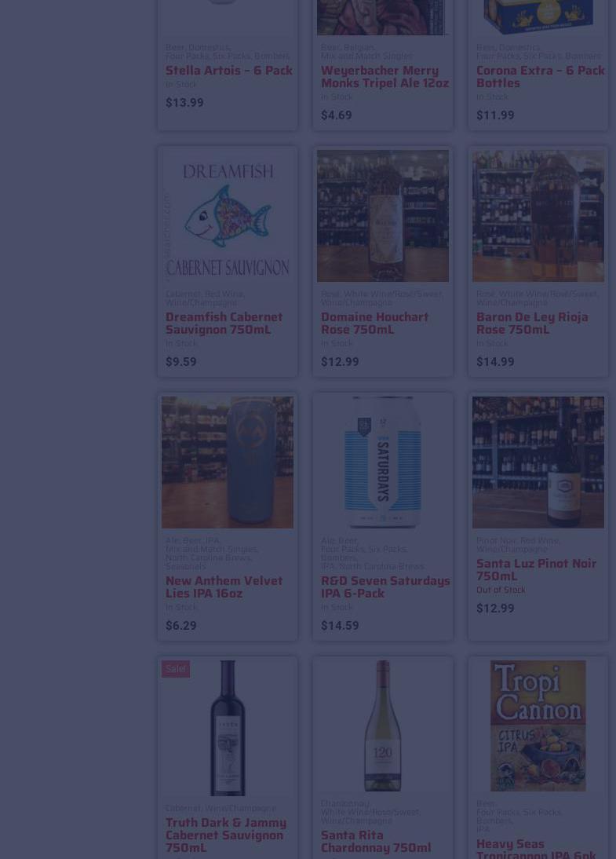Open Stella Artois – 6 Pack product link
This screenshot has height=859, width=616.
229,71
